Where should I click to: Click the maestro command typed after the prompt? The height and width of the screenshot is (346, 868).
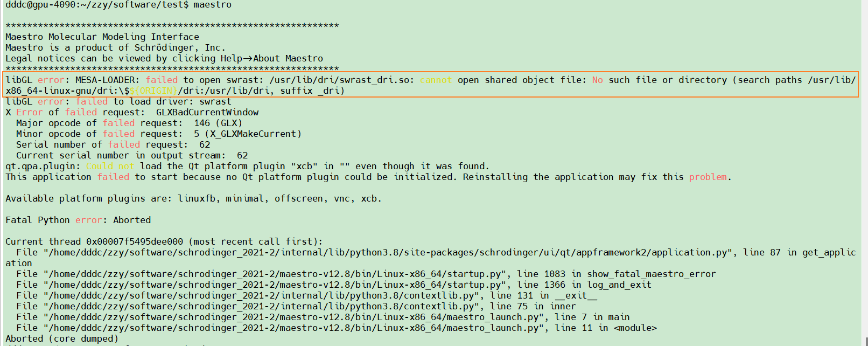212,5
